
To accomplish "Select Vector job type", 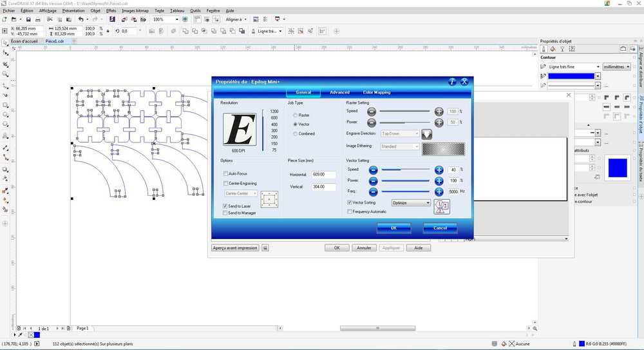I will [x=296, y=124].
